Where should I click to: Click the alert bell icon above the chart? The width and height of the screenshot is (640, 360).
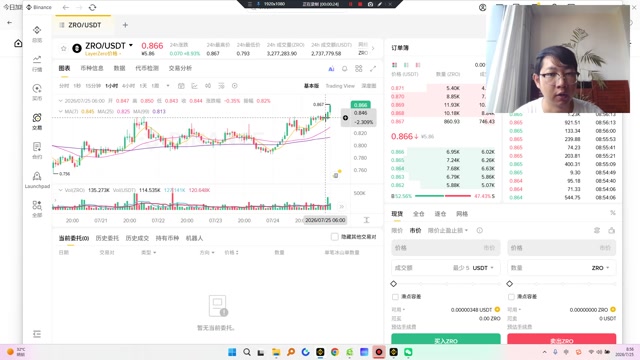(345, 69)
